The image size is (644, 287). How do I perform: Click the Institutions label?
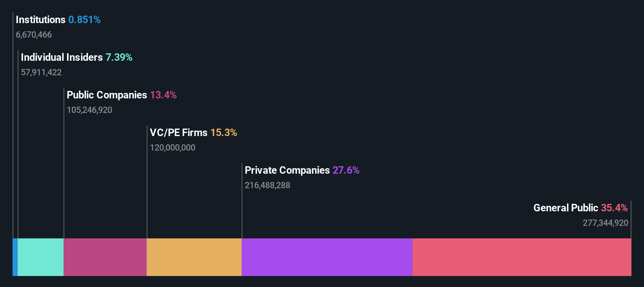(x=41, y=20)
